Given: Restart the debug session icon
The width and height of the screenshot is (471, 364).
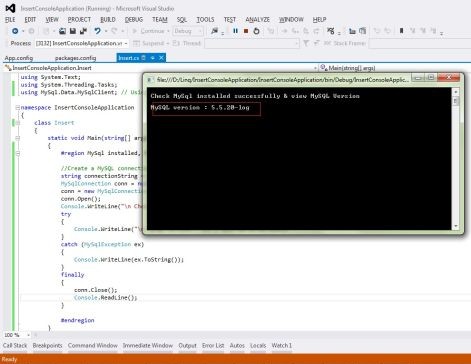Looking at the screenshot, I should point(256,31).
